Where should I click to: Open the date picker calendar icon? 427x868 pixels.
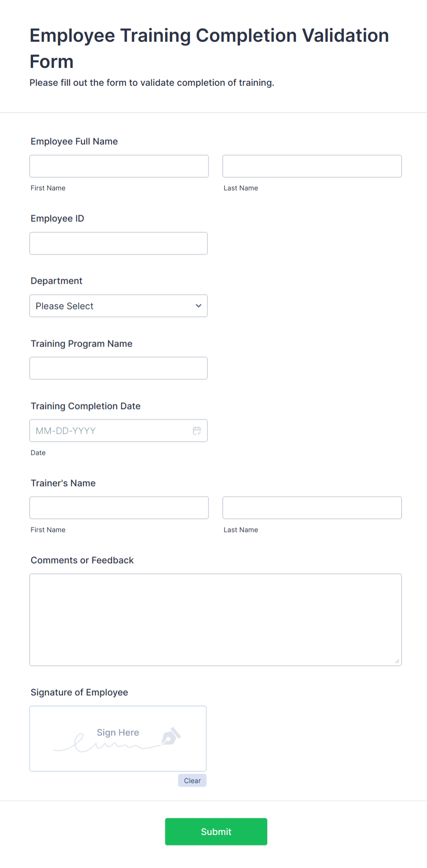point(197,430)
